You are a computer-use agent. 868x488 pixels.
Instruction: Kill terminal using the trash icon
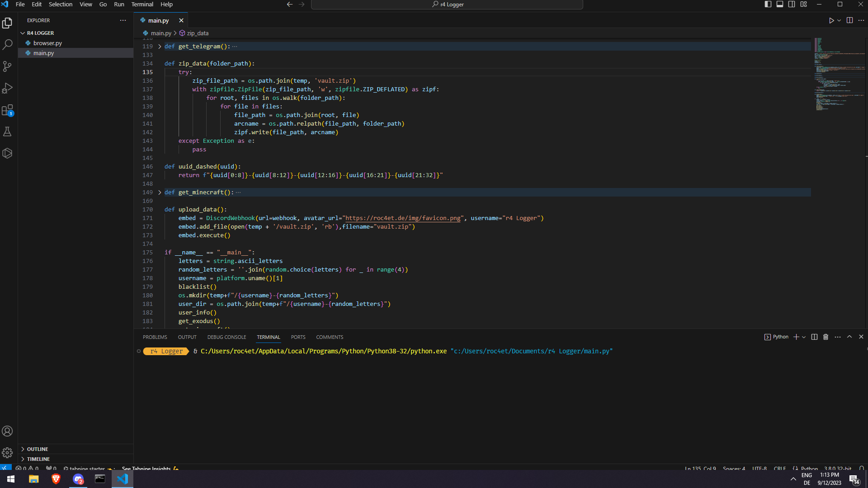(x=826, y=337)
